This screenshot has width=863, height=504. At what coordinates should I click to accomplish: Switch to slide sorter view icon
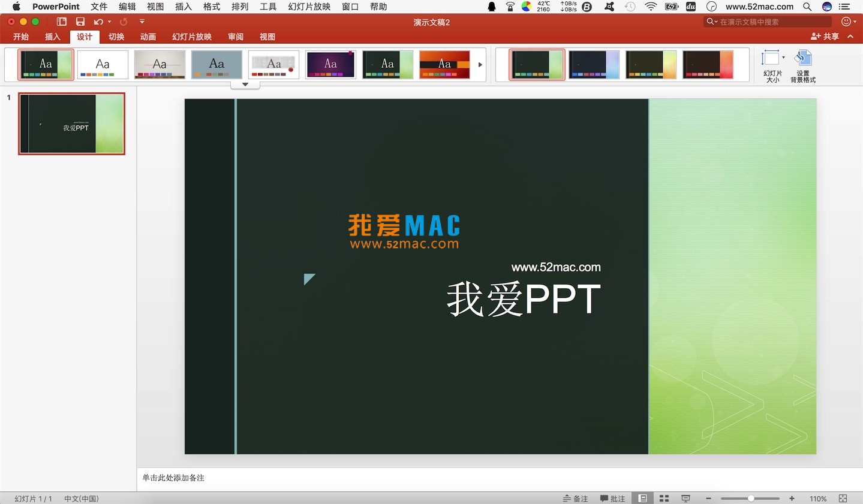coord(664,499)
